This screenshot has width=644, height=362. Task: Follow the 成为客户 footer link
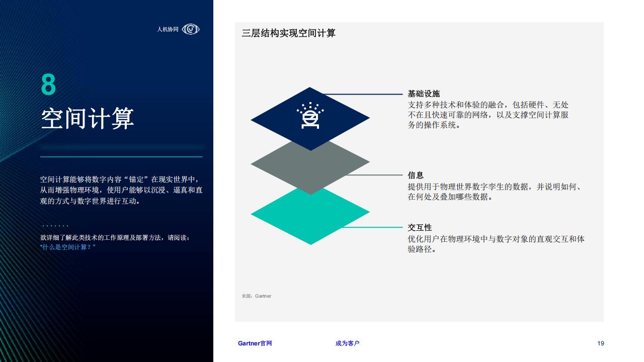click(x=347, y=343)
